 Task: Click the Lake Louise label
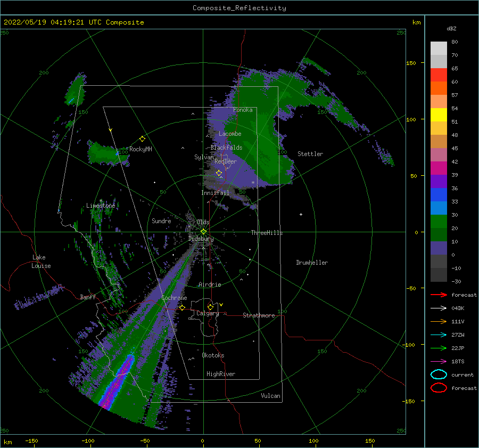41,262
